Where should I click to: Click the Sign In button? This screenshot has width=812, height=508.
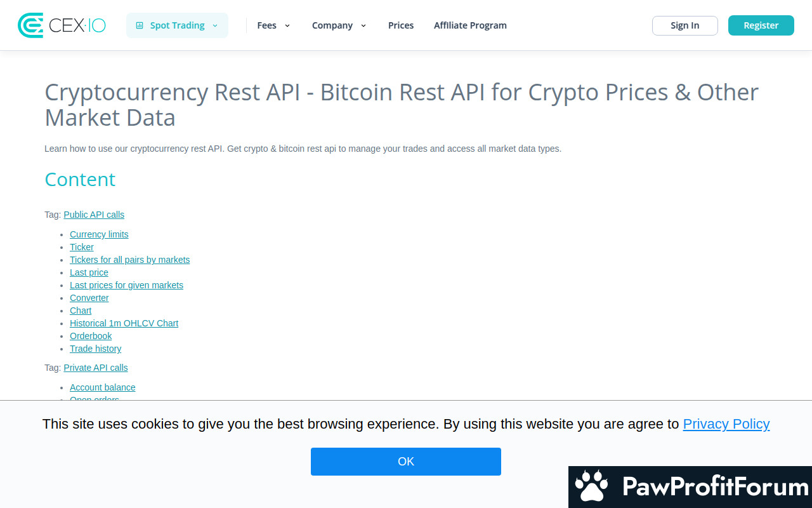(685, 25)
